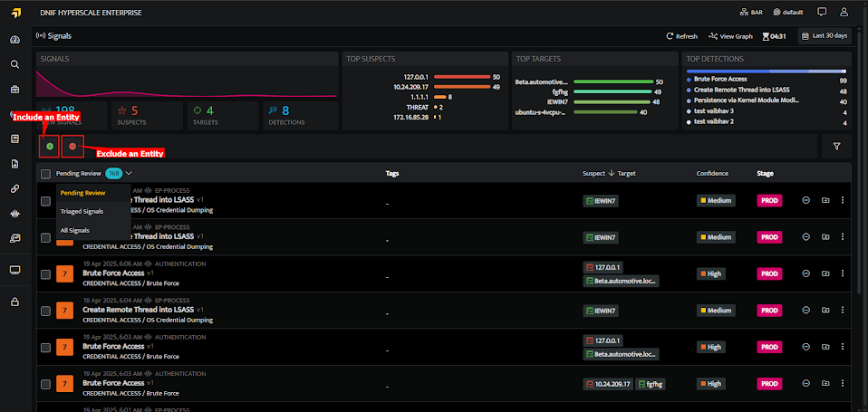This screenshot has width=868, height=412.
Task: Select All Signals in the dropdown list
Action: [x=74, y=230]
